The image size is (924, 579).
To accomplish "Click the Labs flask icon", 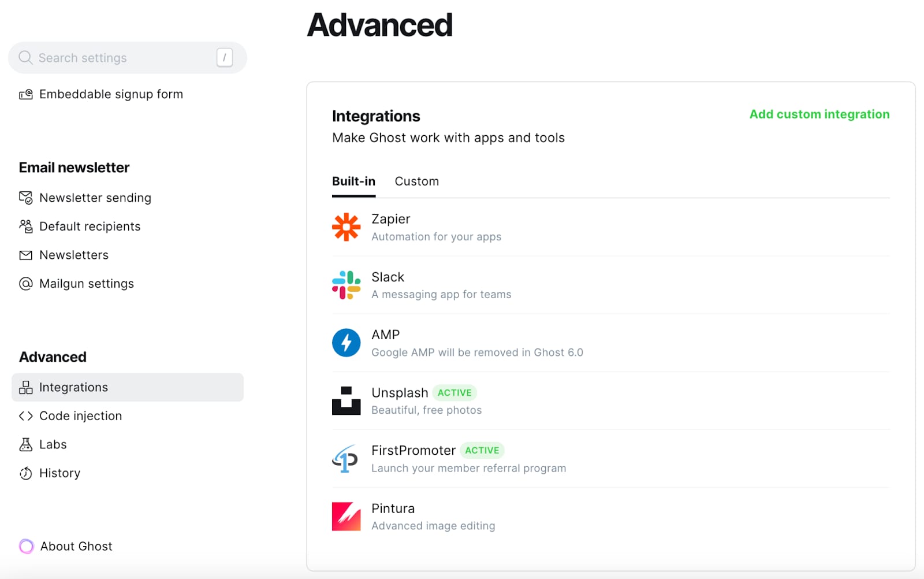I will click(x=26, y=444).
